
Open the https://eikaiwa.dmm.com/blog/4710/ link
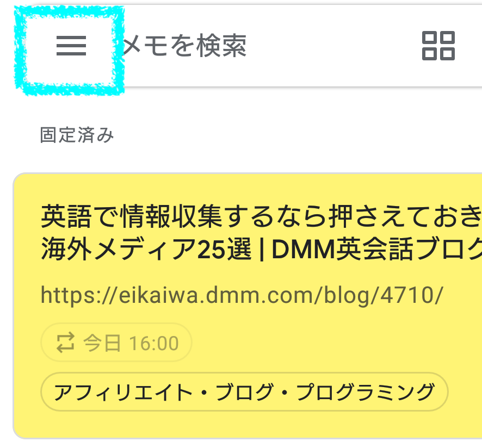pos(242,295)
